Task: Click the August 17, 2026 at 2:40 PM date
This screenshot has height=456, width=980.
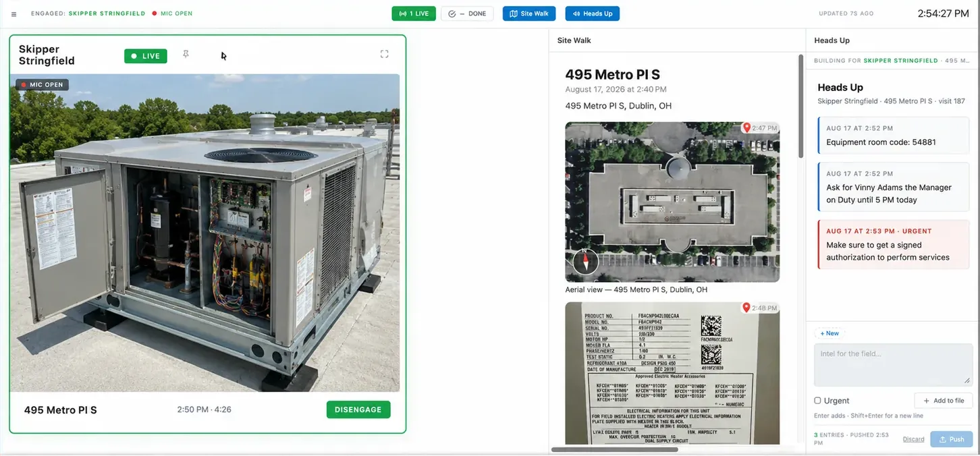Action: click(616, 89)
